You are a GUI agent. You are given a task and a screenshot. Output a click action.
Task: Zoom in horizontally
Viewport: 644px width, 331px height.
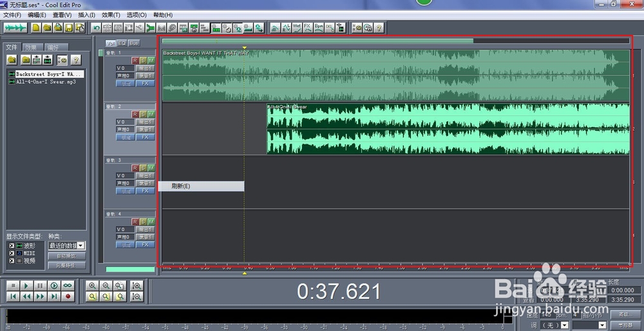(92, 285)
